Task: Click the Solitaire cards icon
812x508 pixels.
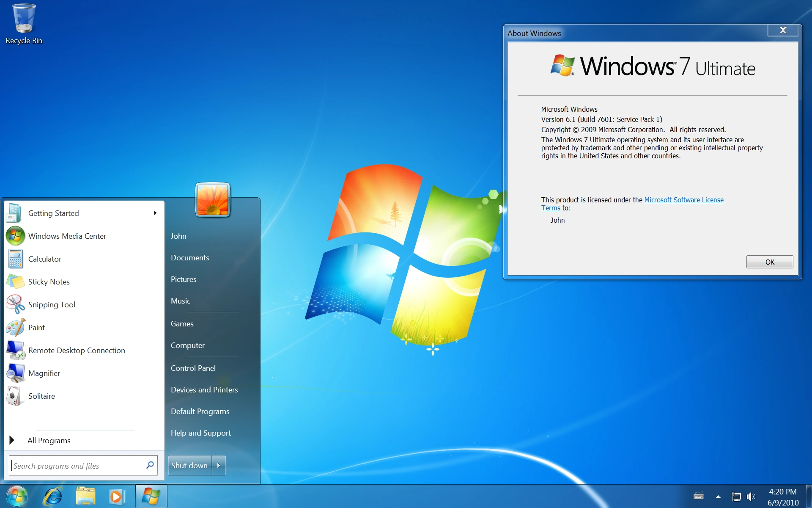Action: 14,396
